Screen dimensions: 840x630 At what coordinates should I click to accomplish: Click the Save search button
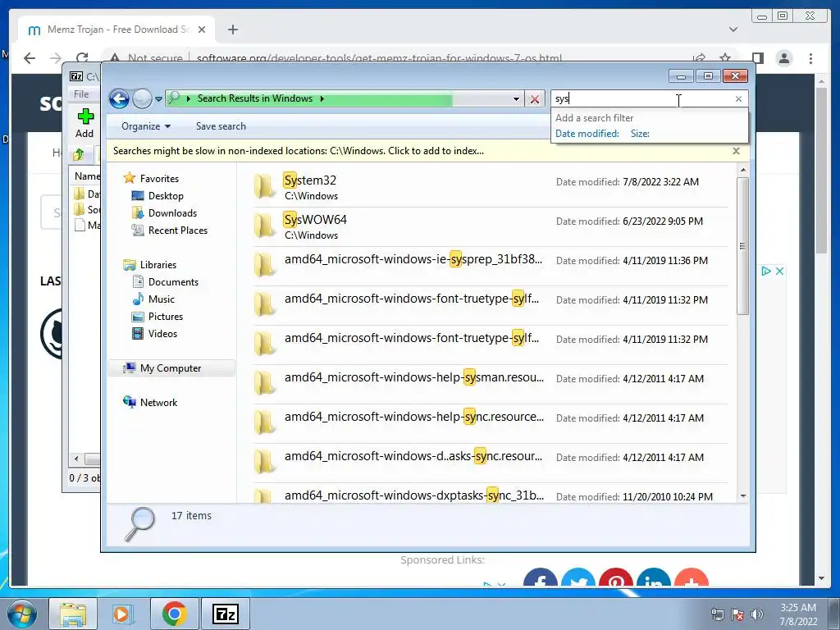click(221, 126)
